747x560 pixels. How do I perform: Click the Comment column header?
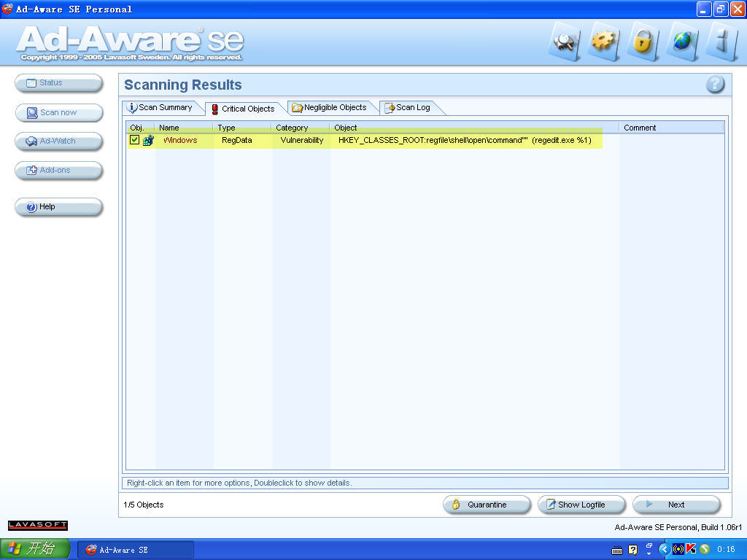point(672,128)
